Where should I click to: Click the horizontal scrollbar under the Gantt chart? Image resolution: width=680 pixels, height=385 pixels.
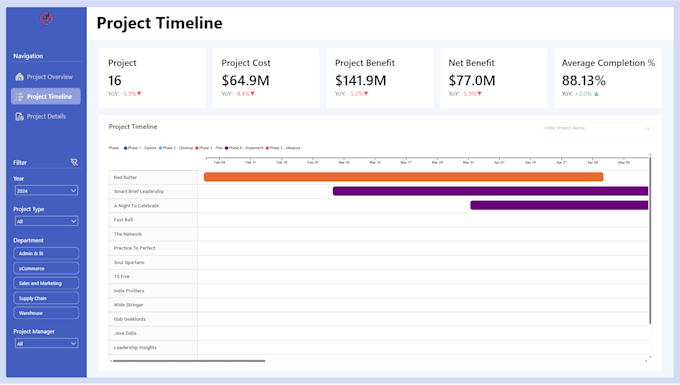(189, 361)
